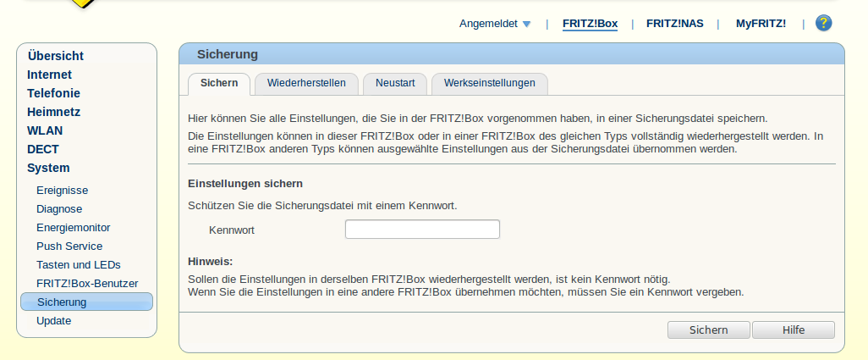Open Ereignisse under System
This screenshot has width=868, height=360.
click(x=62, y=191)
